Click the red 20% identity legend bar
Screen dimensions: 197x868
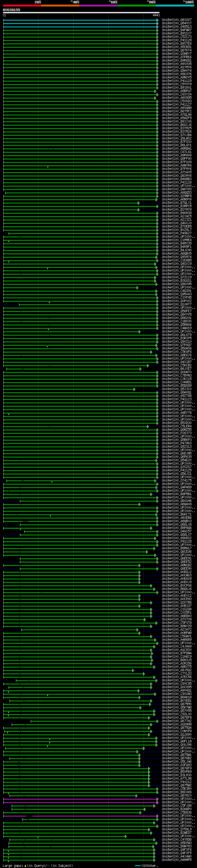(22, 6)
